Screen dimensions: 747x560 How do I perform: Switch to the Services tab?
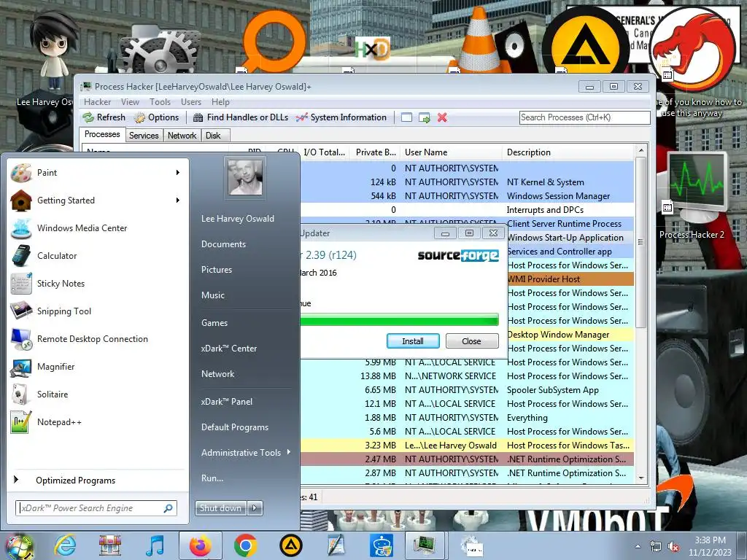pyautogui.click(x=144, y=136)
